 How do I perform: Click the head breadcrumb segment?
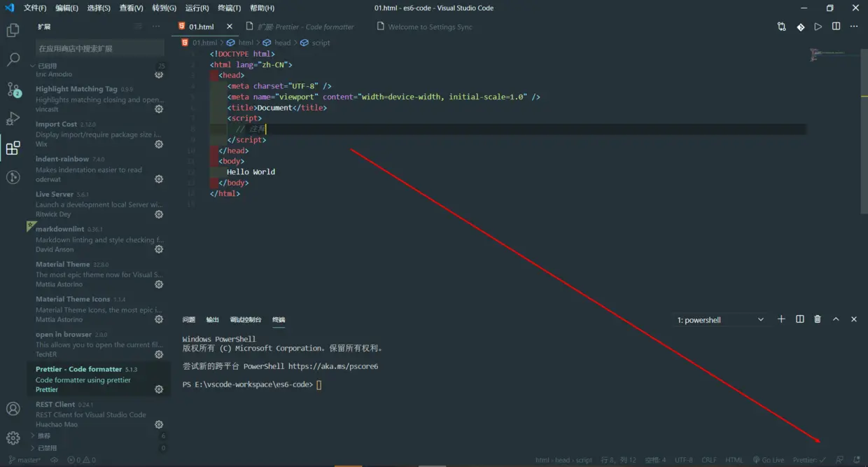(x=276, y=43)
